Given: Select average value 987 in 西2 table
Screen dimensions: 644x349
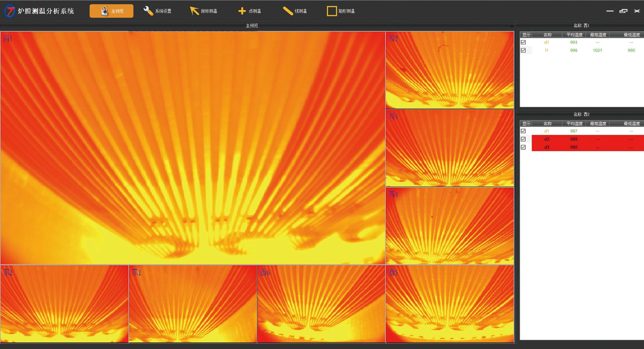Looking at the screenshot, I should point(574,131).
